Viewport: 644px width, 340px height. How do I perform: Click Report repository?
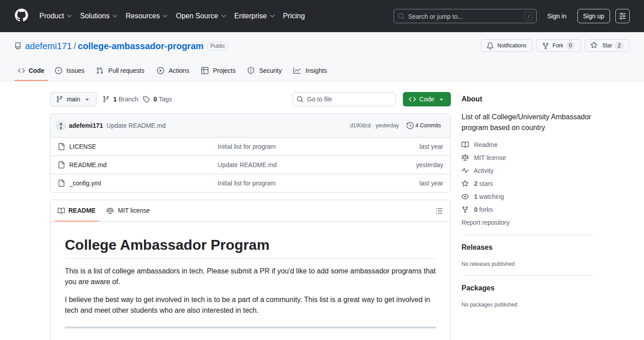(486, 222)
